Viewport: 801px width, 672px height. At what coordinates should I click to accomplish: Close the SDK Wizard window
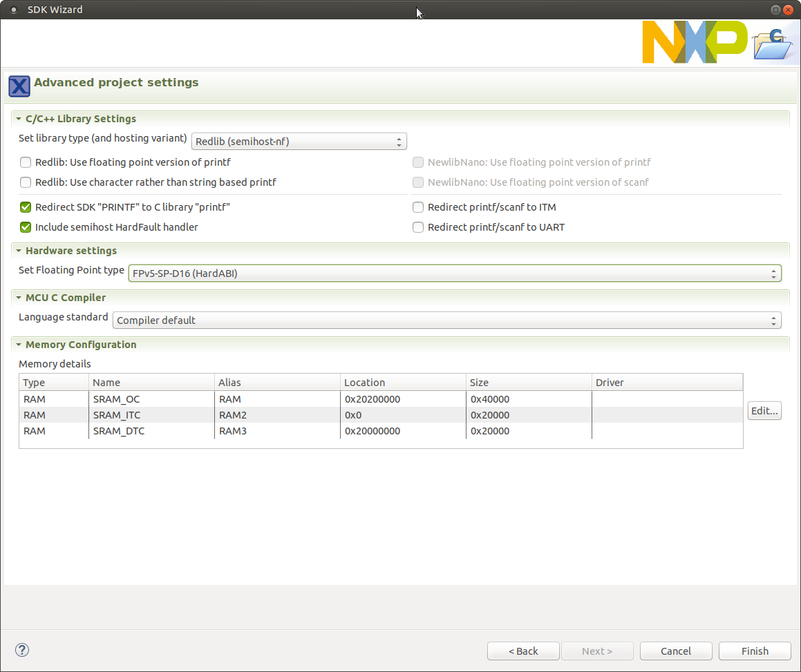click(789, 10)
